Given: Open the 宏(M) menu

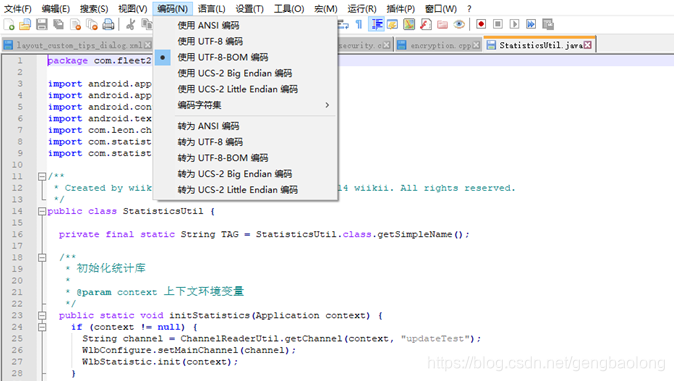Looking at the screenshot, I should [325, 9].
